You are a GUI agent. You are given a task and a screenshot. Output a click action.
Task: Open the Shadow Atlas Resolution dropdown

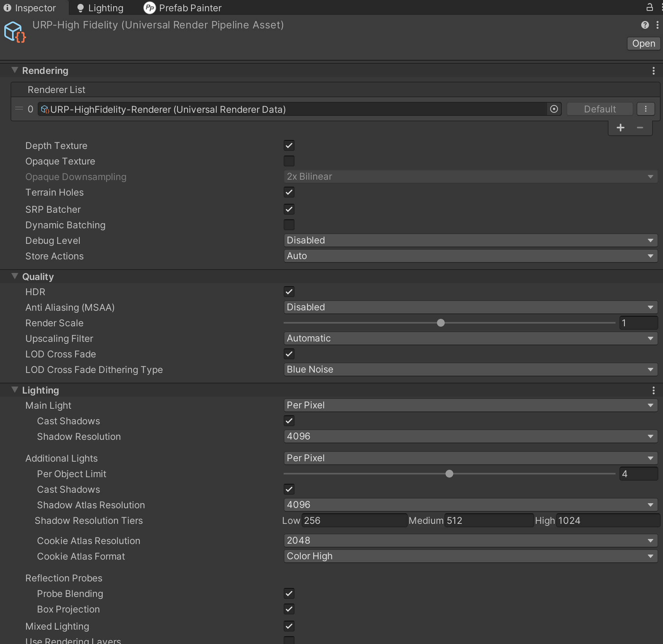(471, 505)
